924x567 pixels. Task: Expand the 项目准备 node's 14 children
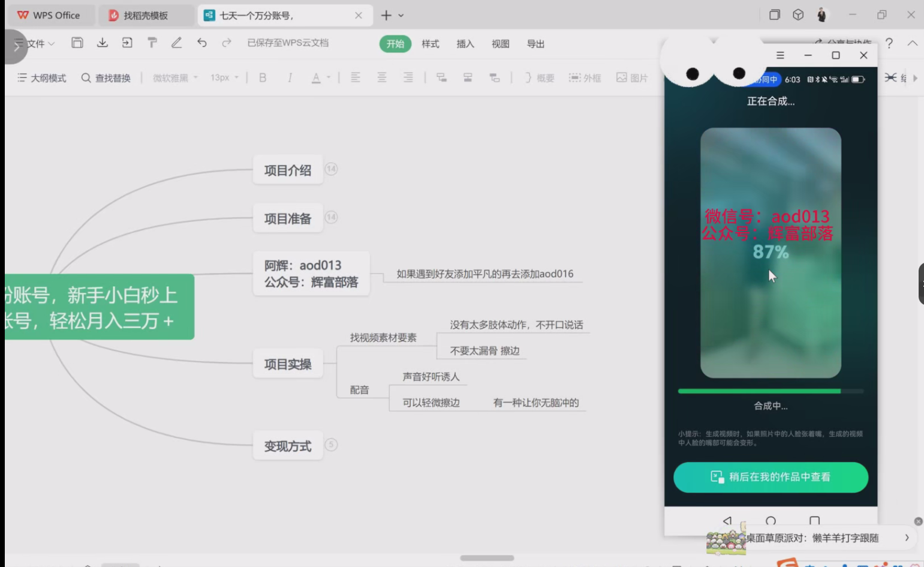(x=331, y=217)
